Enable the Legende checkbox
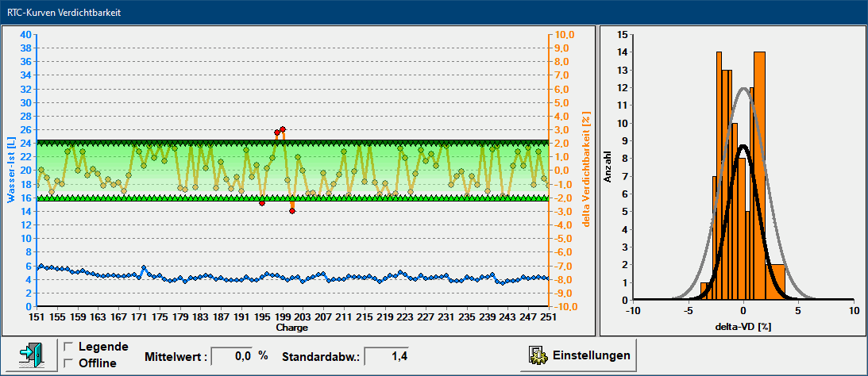The image size is (868, 376). click(69, 347)
